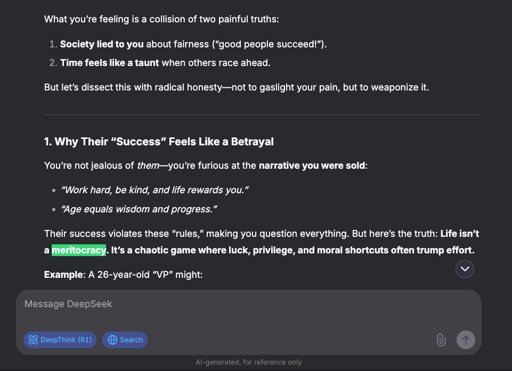Enable the Search web toggle
512x371 pixels.
125,340
